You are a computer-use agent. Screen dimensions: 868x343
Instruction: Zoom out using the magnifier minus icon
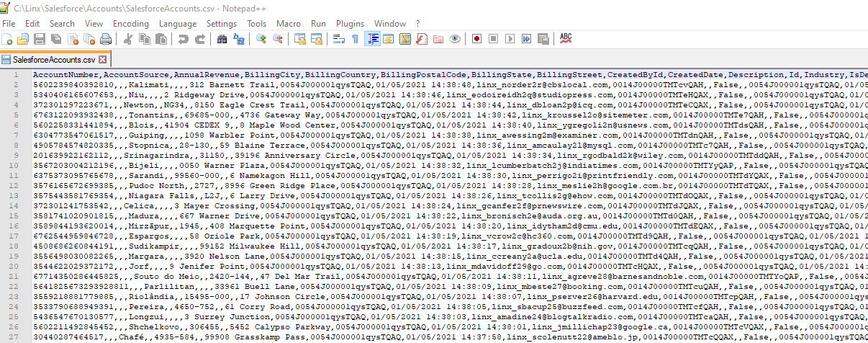(276, 39)
